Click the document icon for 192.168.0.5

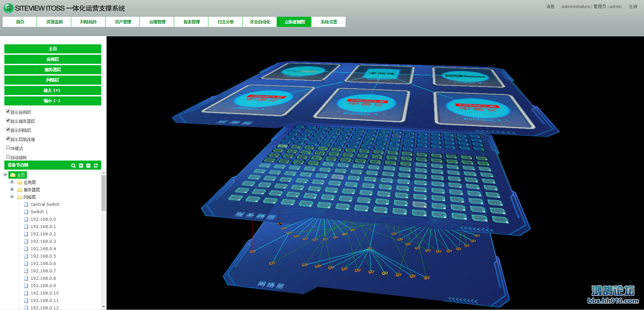pos(26,256)
